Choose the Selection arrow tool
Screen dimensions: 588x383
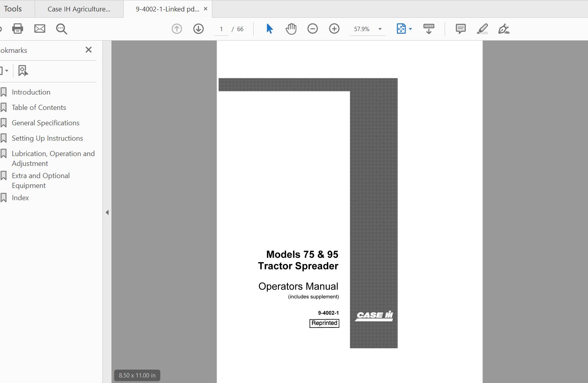pos(269,29)
